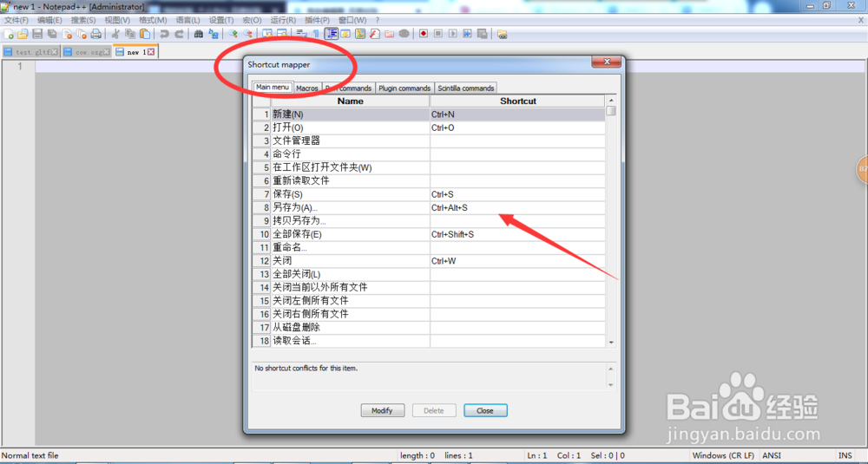Click the Save toolbar icon

pyautogui.click(x=37, y=34)
